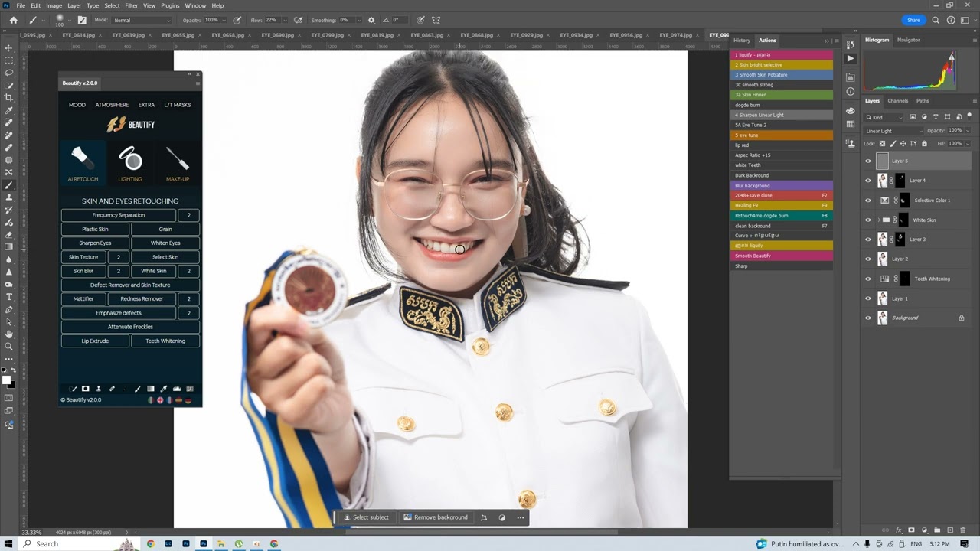
Task: Click Teeth Whitening button in Beautify
Action: coord(165,341)
